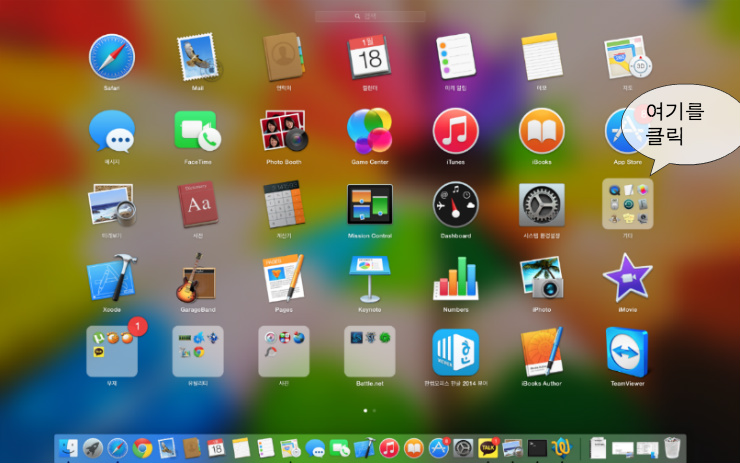Open Trash in the Dock
The image size is (740, 463).
coord(673,447)
